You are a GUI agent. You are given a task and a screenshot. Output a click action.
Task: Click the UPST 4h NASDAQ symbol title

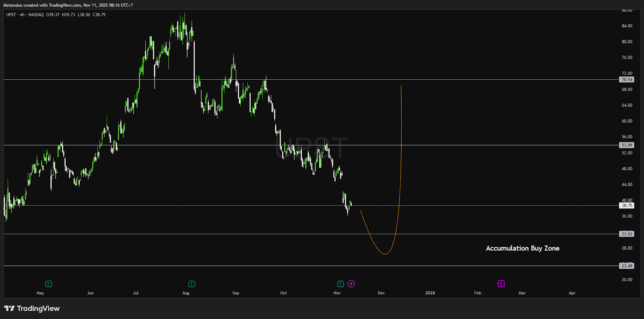[x=25, y=14]
